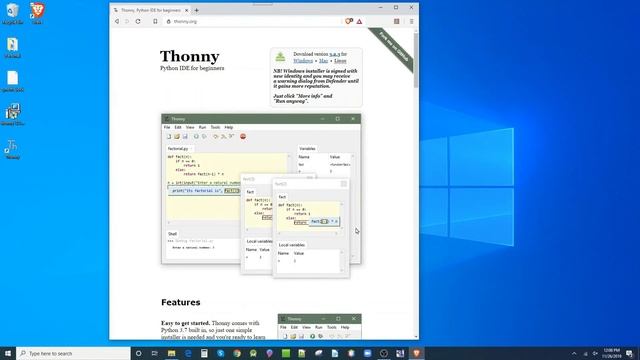Screen dimensions: 640x360
Task: Click the Cortana circle icon
Action: [138, 353]
